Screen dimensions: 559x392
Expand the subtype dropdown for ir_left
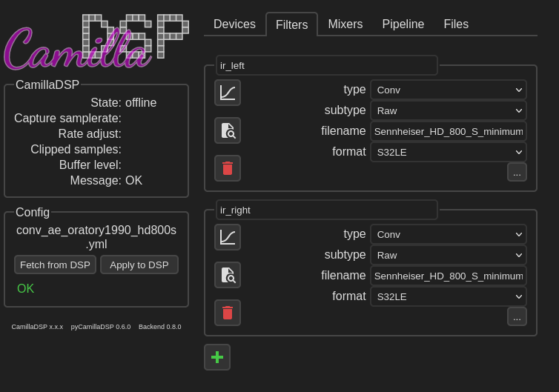point(448,110)
